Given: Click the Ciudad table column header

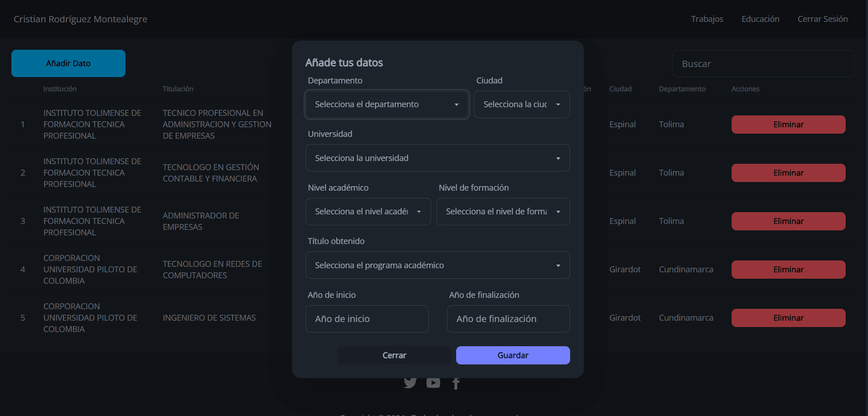Looking at the screenshot, I should 620,89.
